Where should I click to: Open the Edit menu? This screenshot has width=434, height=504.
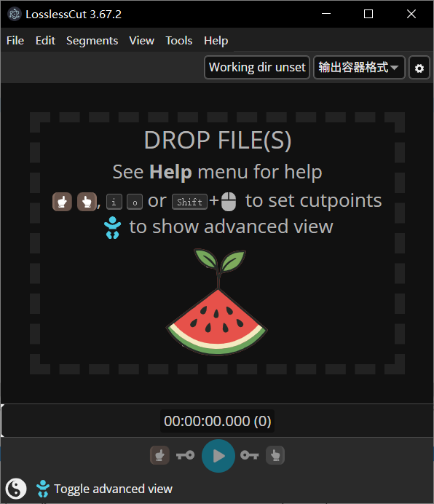[45, 41]
